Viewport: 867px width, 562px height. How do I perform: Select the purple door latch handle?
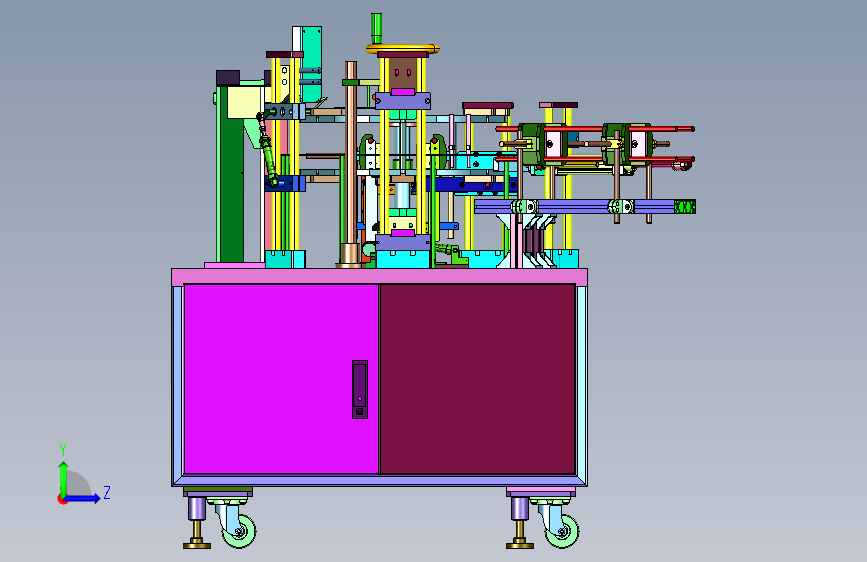pyautogui.click(x=360, y=389)
